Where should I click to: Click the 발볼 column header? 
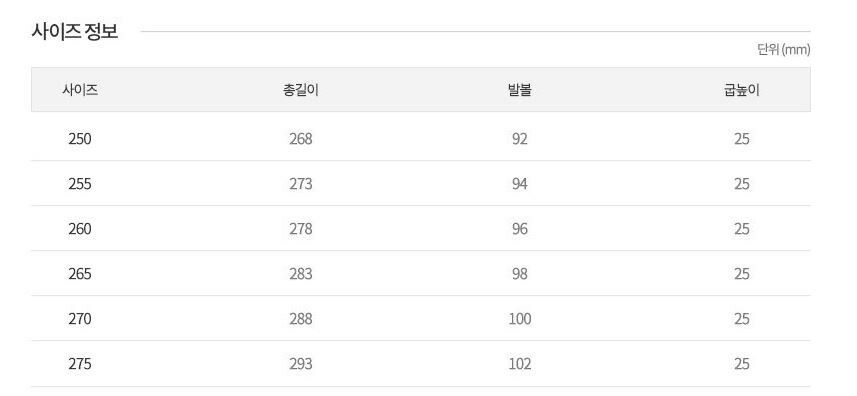pyautogui.click(x=519, y=90)
